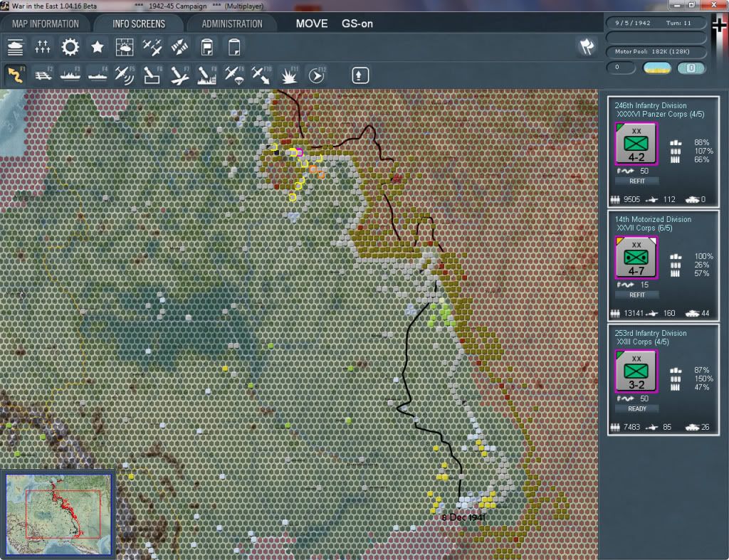Click the War in the East title bar text

coord(54,6)
